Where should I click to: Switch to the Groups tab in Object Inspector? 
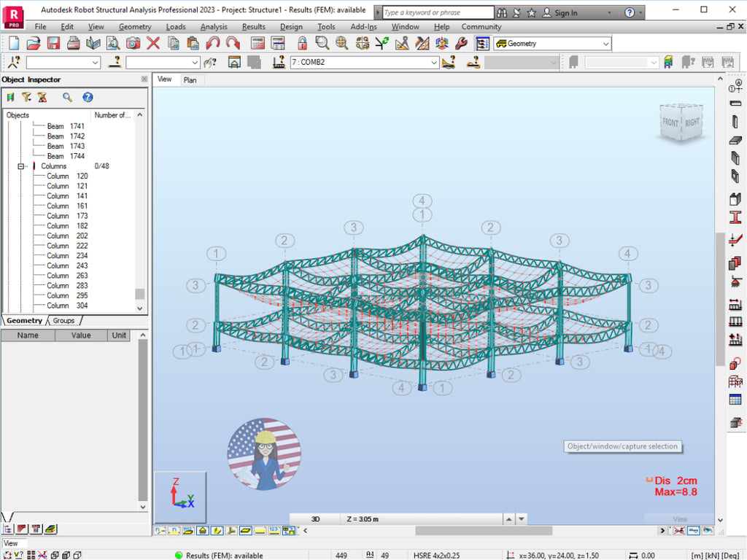(x=64, y=320)
